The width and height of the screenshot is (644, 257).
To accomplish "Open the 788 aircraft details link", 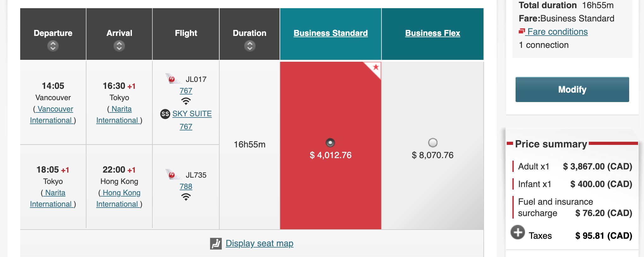I will (x=186, y=186).
